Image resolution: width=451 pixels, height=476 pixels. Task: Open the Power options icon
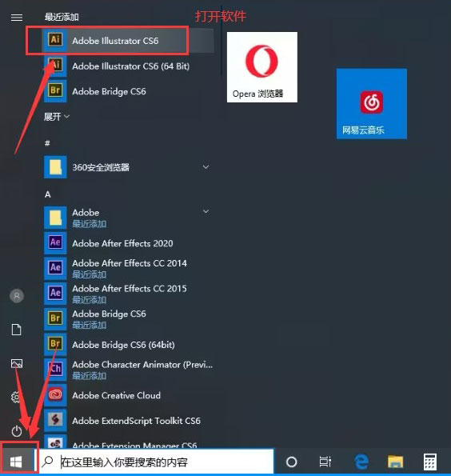coord(17,431)
